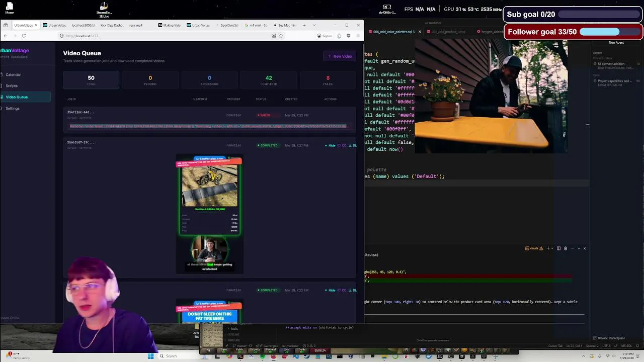Click the COMPLETED badge on the 7:27 PM job

[x=267, y=145]
